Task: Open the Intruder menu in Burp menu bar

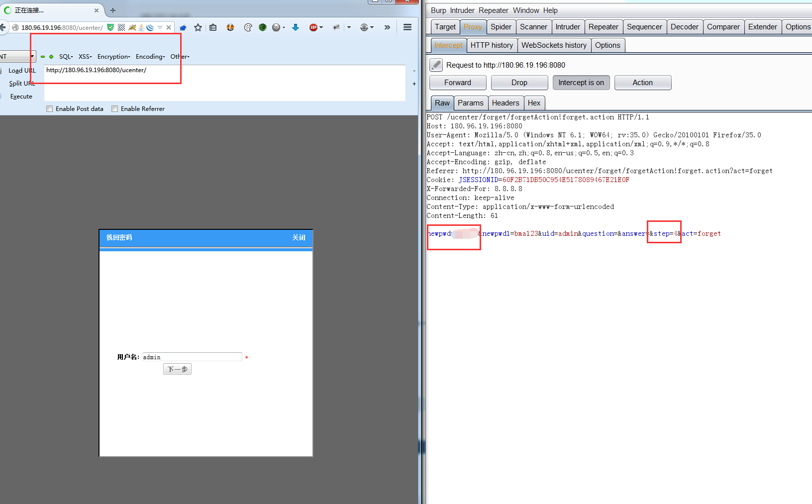Action: pyautogui.click(x=462, y=10)
